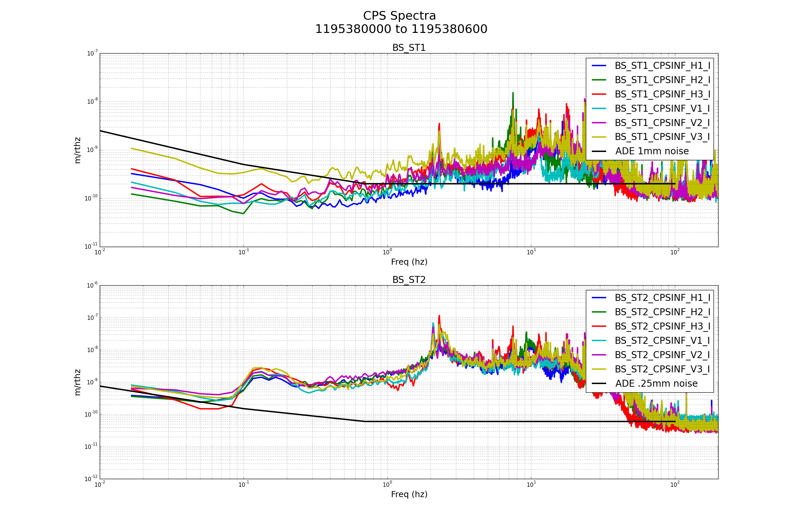The width and height of the screenshot is (798, 532).
Task: Click the blue line swatch for BS_ST1_CPSINF_H1_I
Action: (599, 66)
